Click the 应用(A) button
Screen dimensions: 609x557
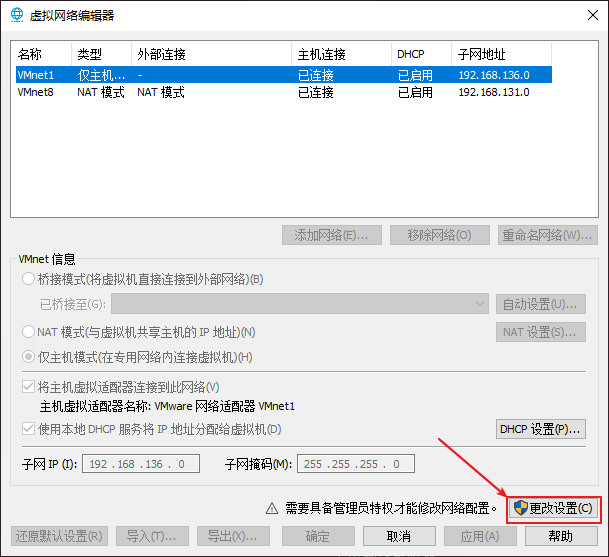click(480, 536)
